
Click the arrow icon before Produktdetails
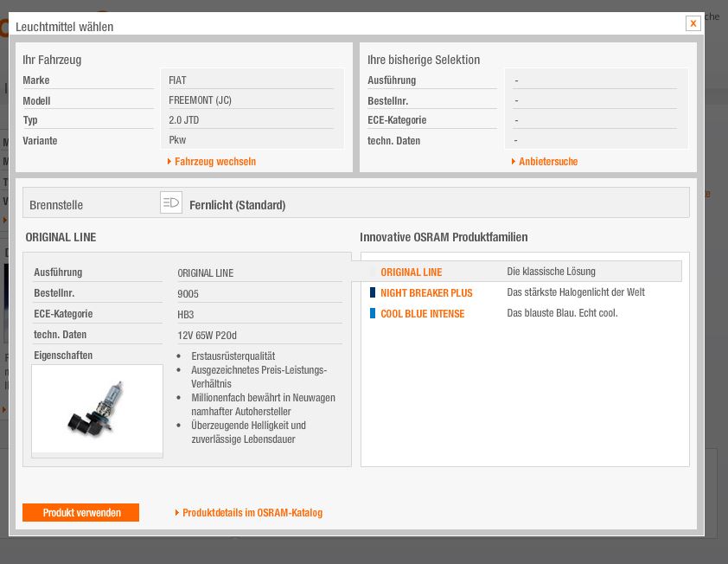coord(177,513)
